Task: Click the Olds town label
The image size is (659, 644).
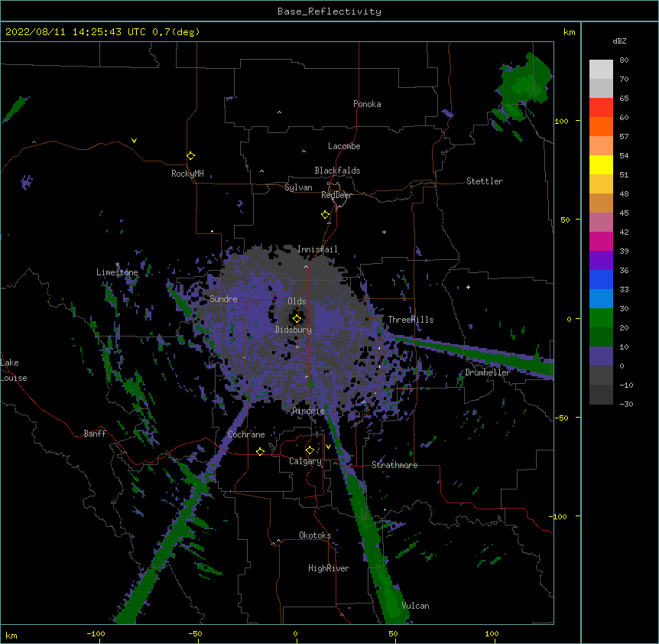Action: coord(297,301)
